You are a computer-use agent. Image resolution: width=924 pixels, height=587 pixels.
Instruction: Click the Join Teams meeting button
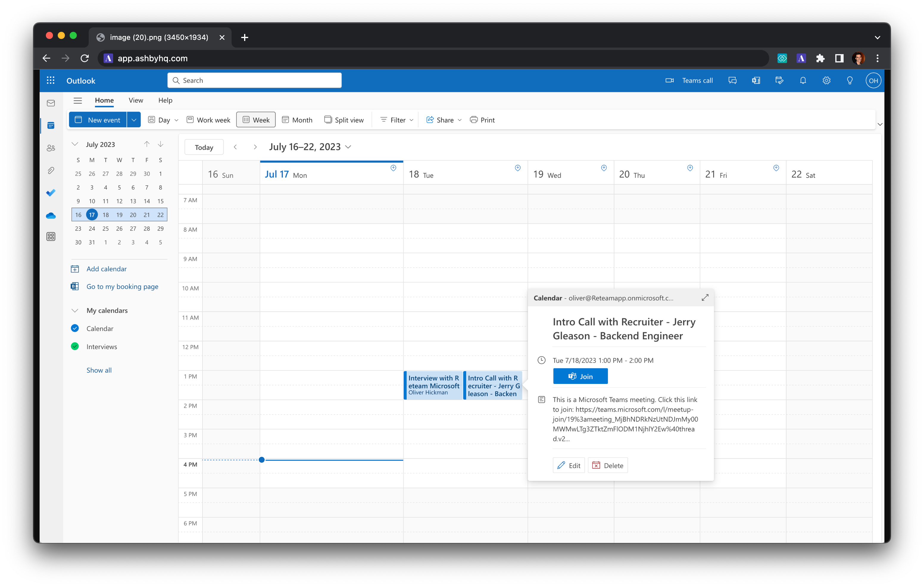(580, 376)
